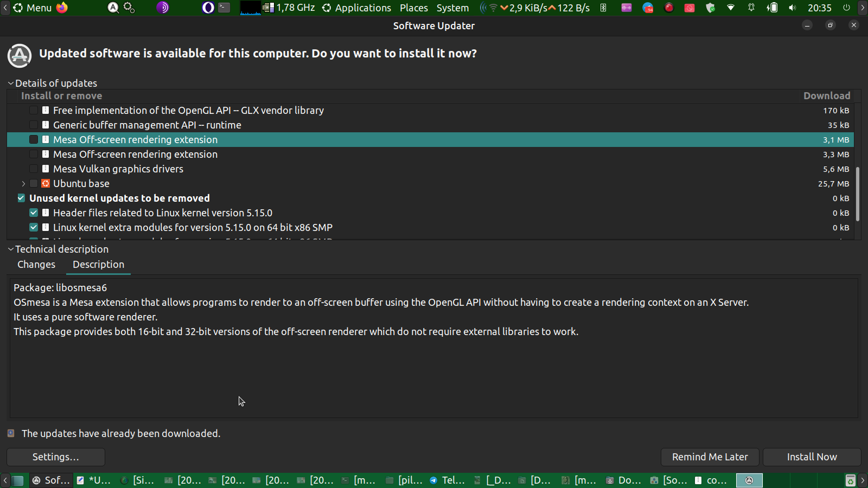Select 'Generic buffer management API -- runtime' row
868x488 pixels.
(430, 125)
